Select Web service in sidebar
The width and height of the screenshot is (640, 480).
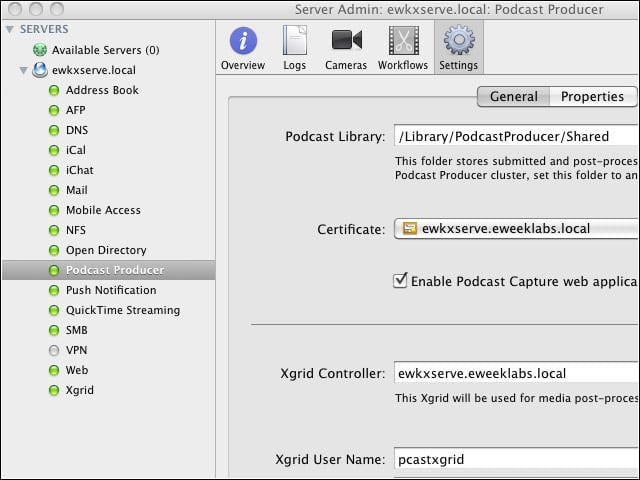pyautogui.click(x=77, y=370)
